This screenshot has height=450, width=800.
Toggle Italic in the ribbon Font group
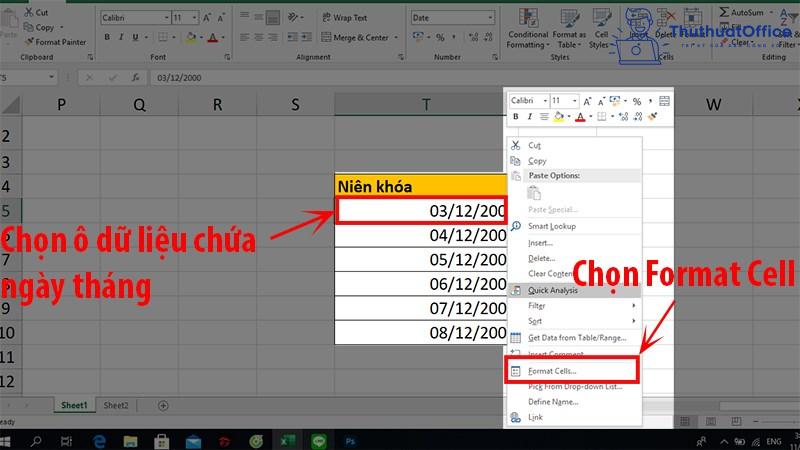121,37
